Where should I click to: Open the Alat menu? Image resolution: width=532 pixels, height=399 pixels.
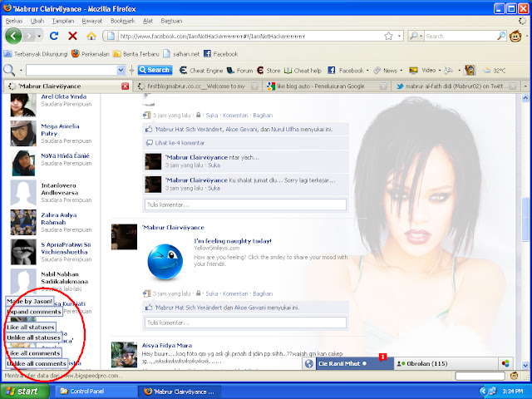tap(148, 21)
